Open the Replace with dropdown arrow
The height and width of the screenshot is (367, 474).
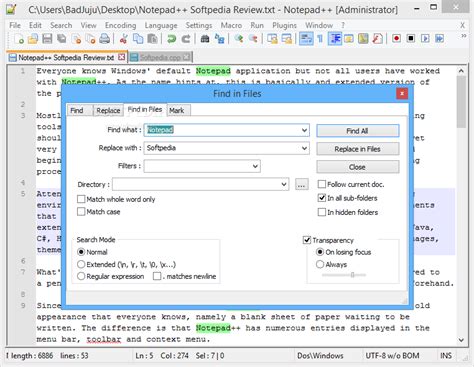click(304, 148)
